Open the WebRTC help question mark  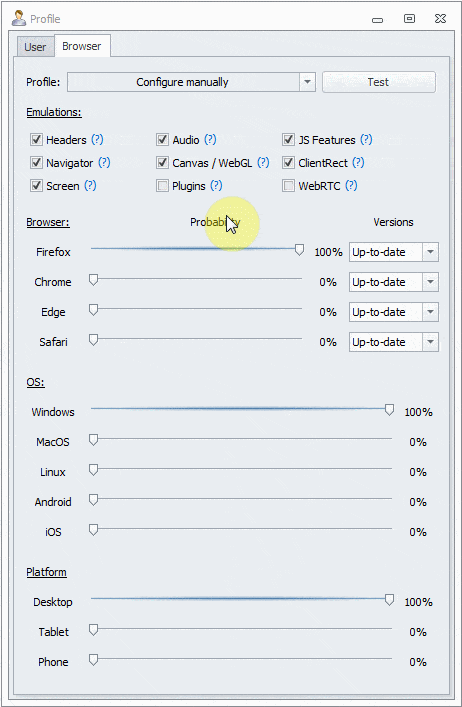tap(352, 186)
